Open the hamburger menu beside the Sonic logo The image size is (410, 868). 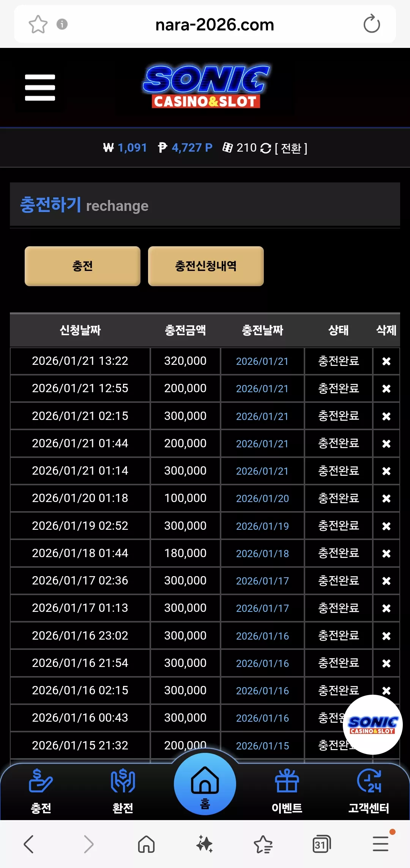[40, 87]
